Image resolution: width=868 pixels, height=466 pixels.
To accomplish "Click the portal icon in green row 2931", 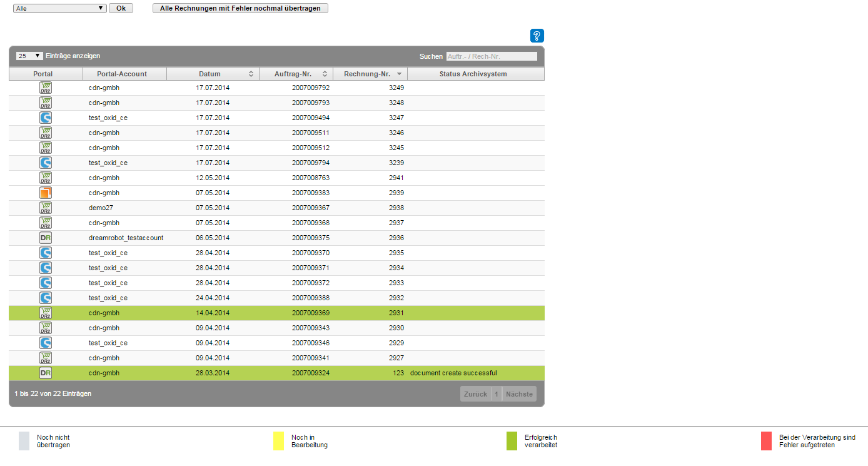I will tap(46, 313).
